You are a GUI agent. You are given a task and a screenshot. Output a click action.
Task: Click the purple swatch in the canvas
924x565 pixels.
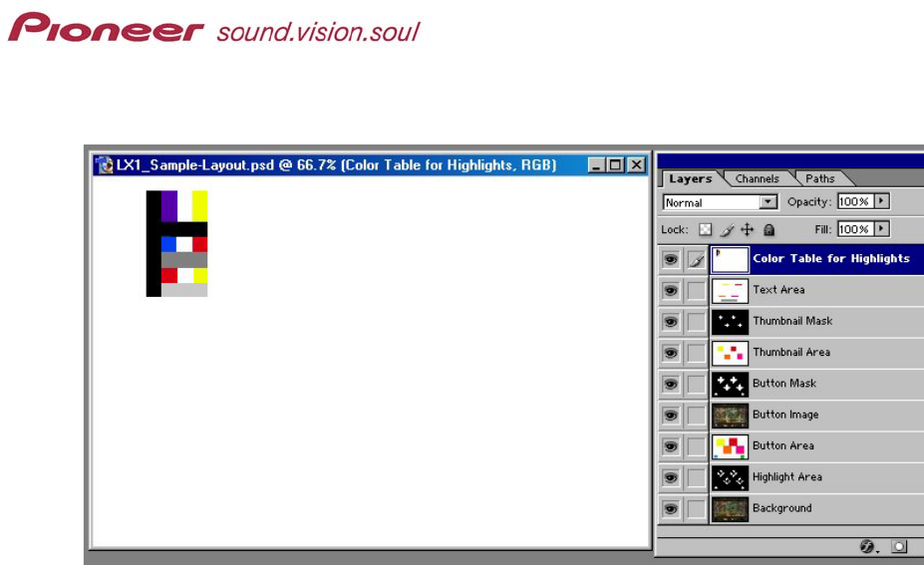pos(169,206)
